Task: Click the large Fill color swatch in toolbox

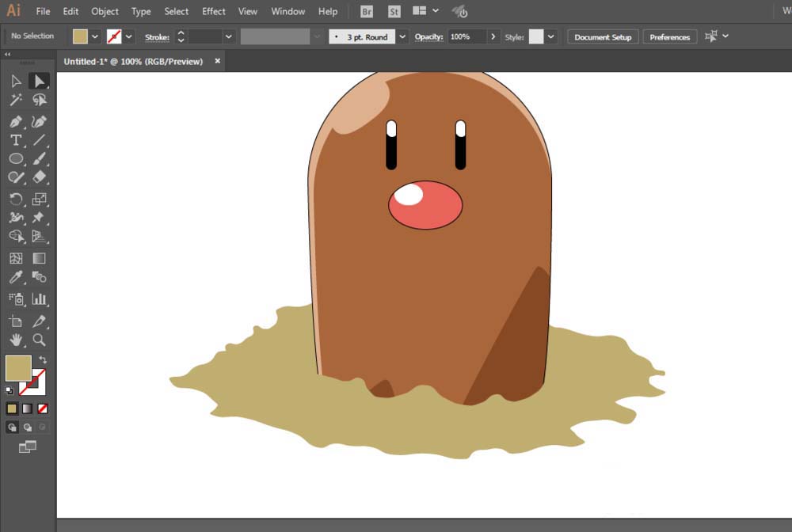Action: click(x=18, y=368)
